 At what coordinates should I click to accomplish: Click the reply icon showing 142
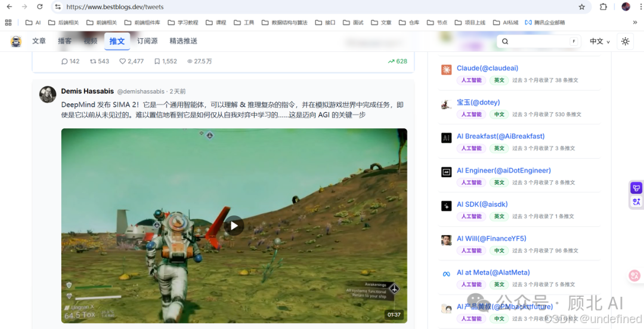(64, 62)
